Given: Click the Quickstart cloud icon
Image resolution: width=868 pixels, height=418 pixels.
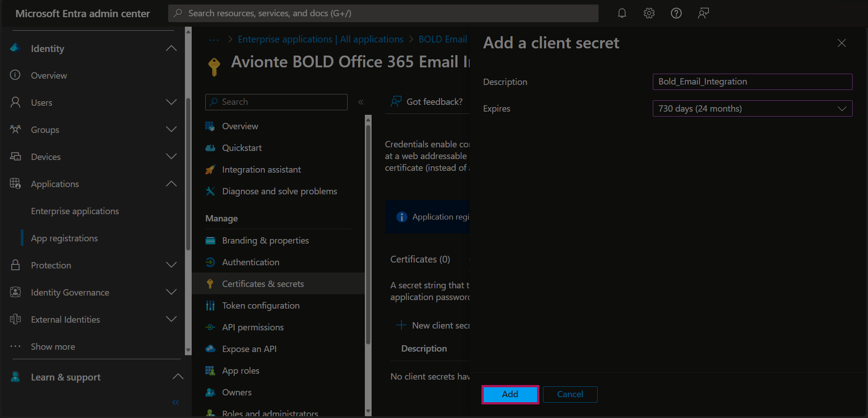Looking at the screenshot, I should (x=210, y=148).
